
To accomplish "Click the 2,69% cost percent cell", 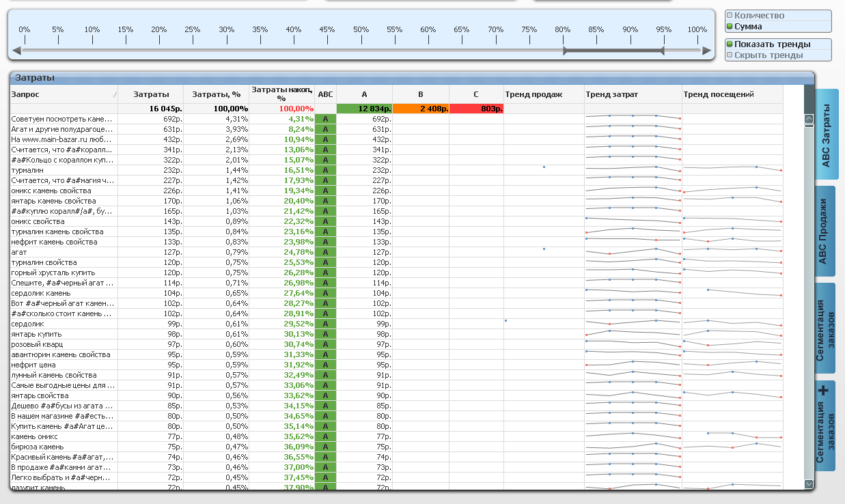I will pos(216,139).
